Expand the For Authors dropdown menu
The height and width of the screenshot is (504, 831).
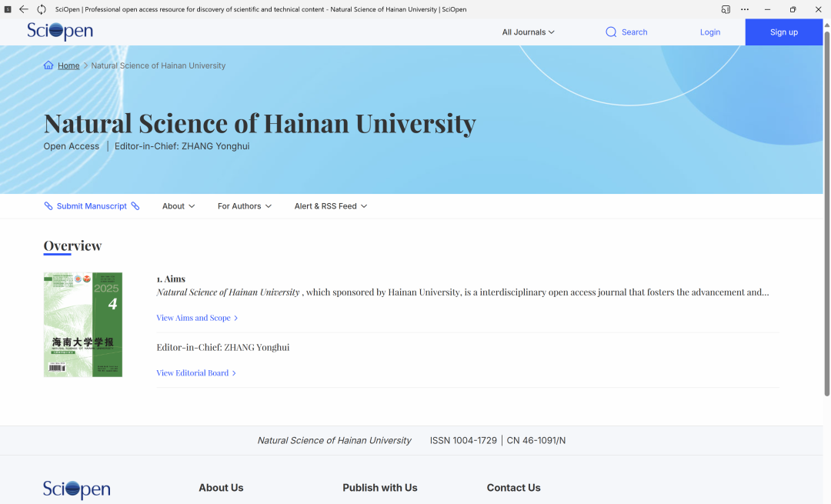click(x=245, y=206)
